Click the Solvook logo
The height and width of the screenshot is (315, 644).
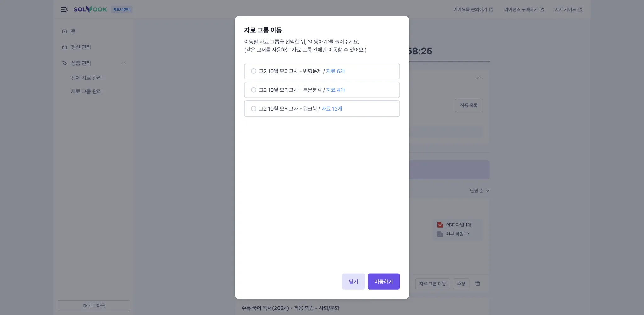[90, 9]
